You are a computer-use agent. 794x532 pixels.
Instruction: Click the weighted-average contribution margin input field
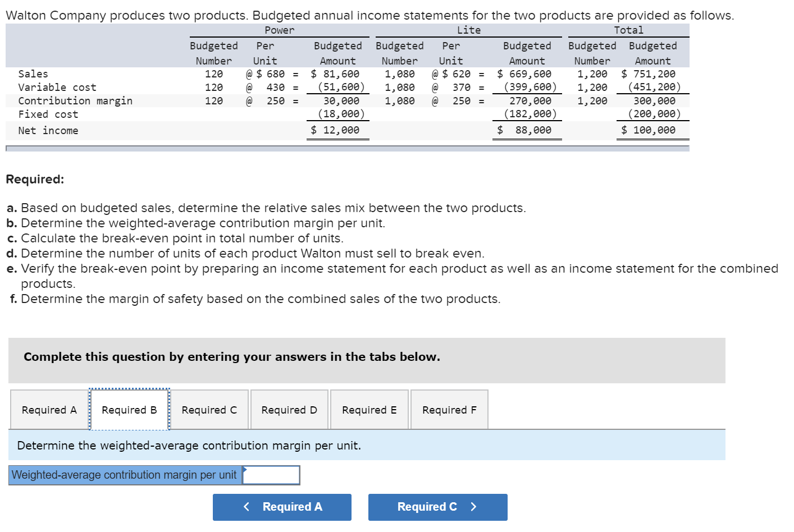click(271, 475)
